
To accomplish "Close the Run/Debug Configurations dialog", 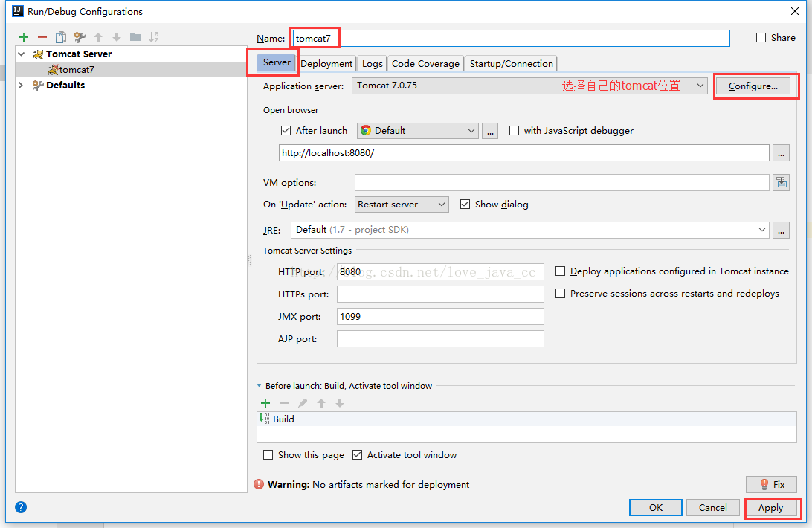I will [x=794, y=11].
